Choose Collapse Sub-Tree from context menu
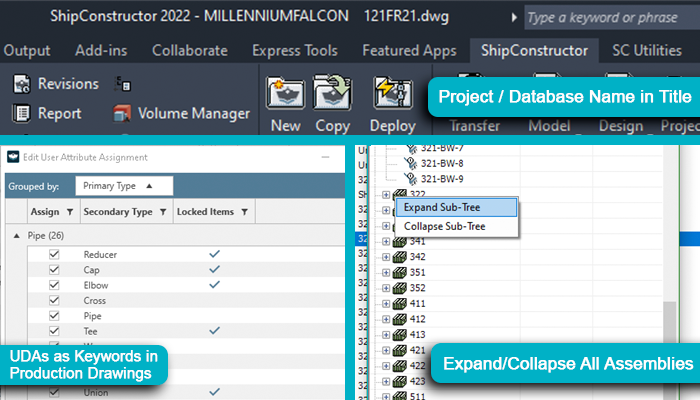This screenshot has height=400, width=700. (456, 226)
